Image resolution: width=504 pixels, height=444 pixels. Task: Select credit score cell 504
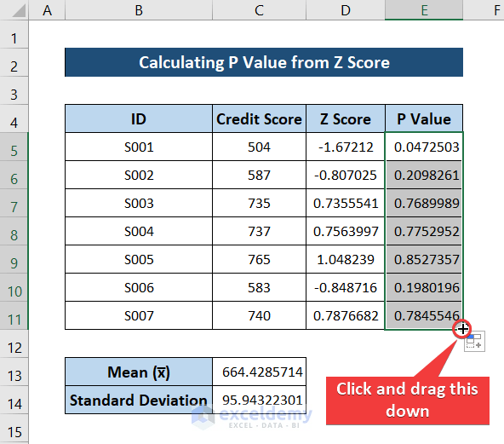click(x=259, y=147)
